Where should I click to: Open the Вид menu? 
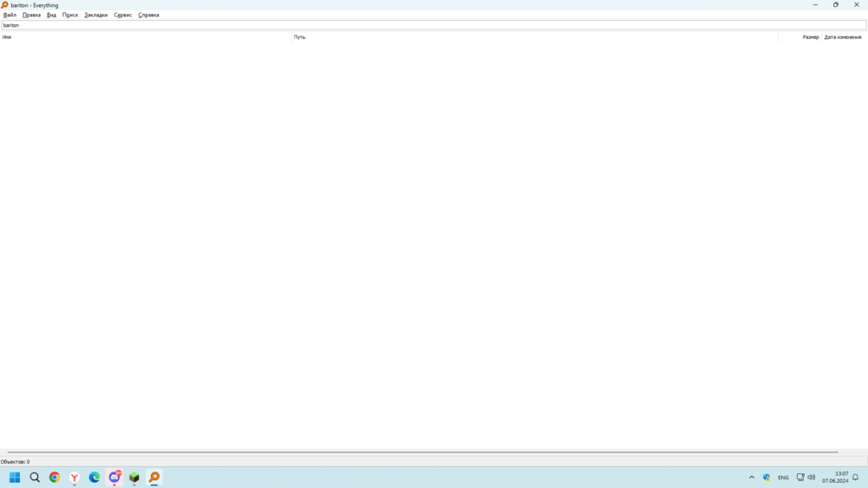coord(51,15)
